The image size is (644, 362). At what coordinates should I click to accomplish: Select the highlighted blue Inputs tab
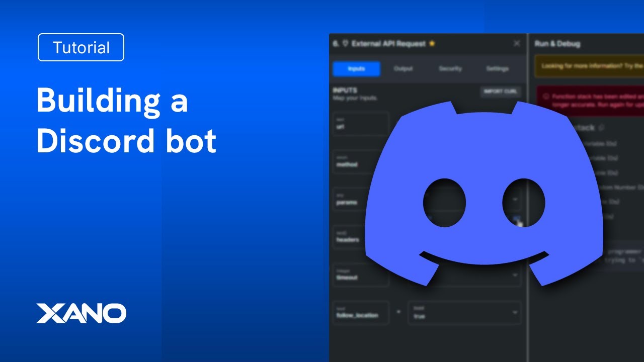(x=356, y=69)
